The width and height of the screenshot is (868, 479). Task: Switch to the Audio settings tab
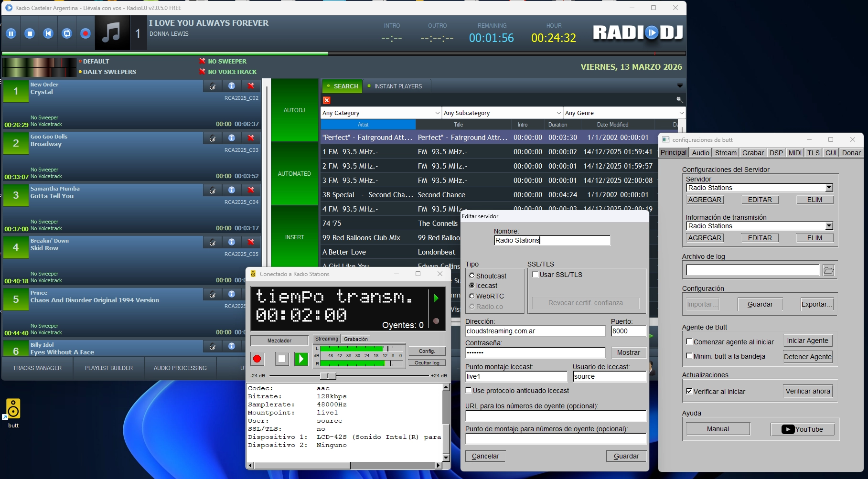[700, 153]
